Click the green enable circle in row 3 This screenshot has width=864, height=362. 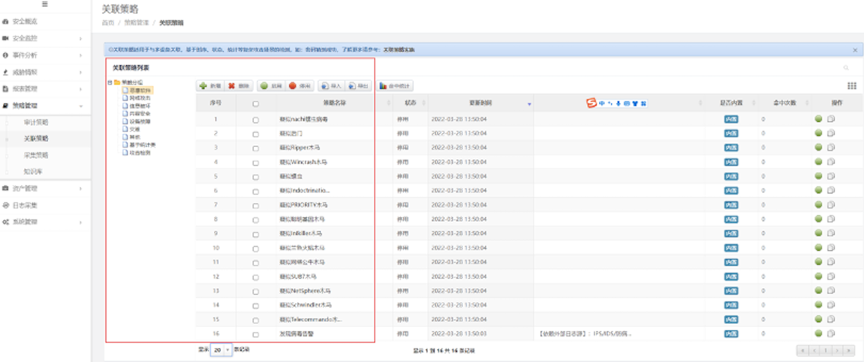(x=818, y=147)
